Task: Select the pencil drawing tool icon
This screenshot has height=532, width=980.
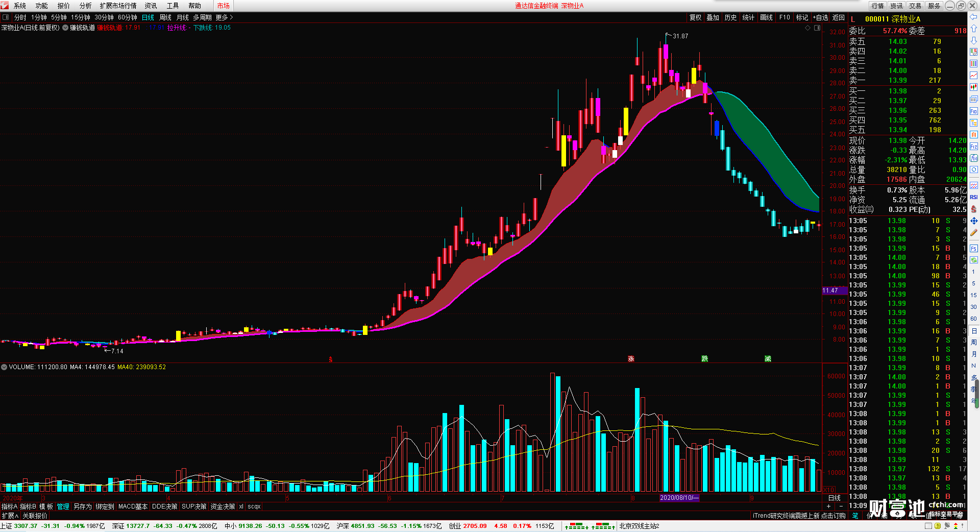Action: pyautogui.click(x=973, y=233)
